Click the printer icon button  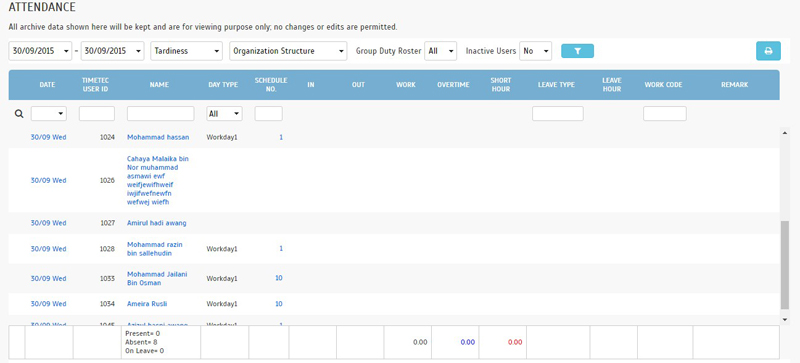click(x=768, y=51)
